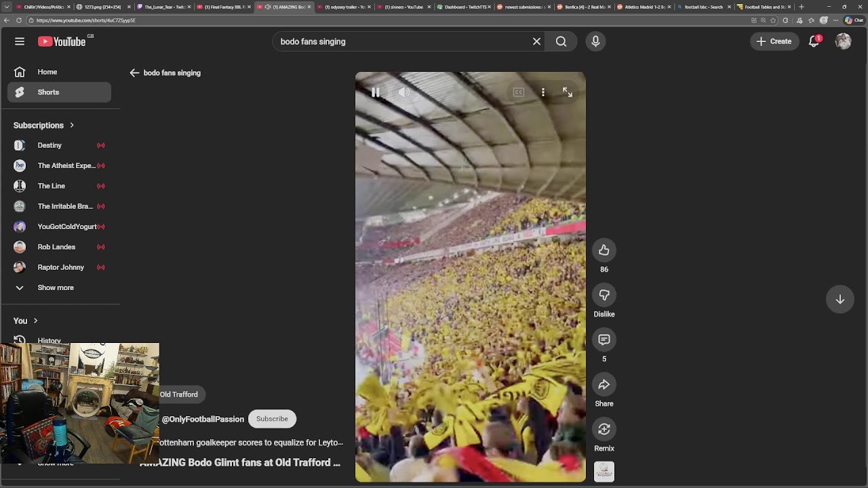
Task: Open the @OnlyFootballPassion channel link
Action: coord(203,420)
